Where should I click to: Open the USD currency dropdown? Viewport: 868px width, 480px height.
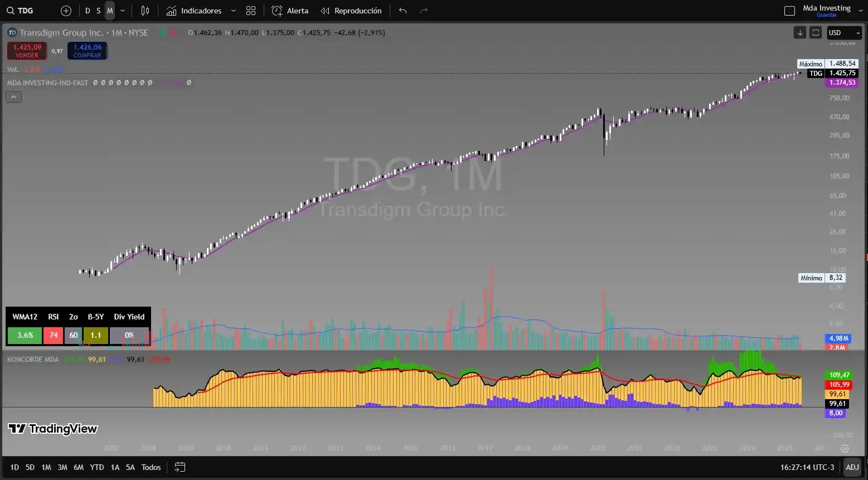point(845,33)
